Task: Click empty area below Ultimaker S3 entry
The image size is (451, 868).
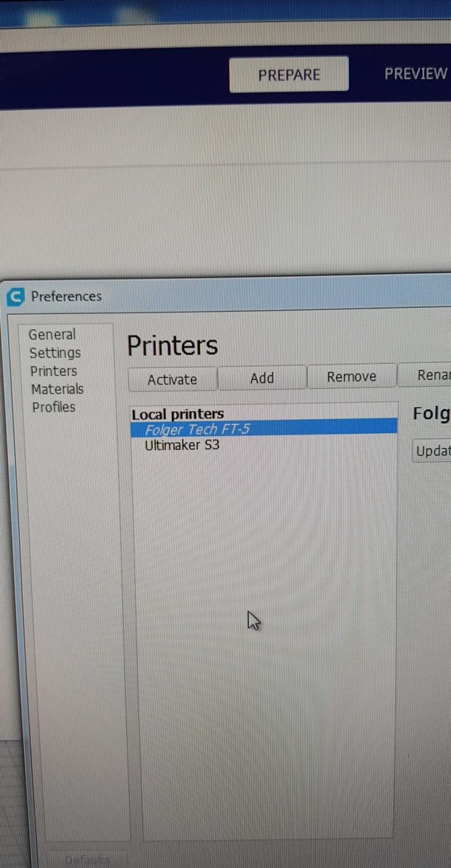Action: [264, 637]
